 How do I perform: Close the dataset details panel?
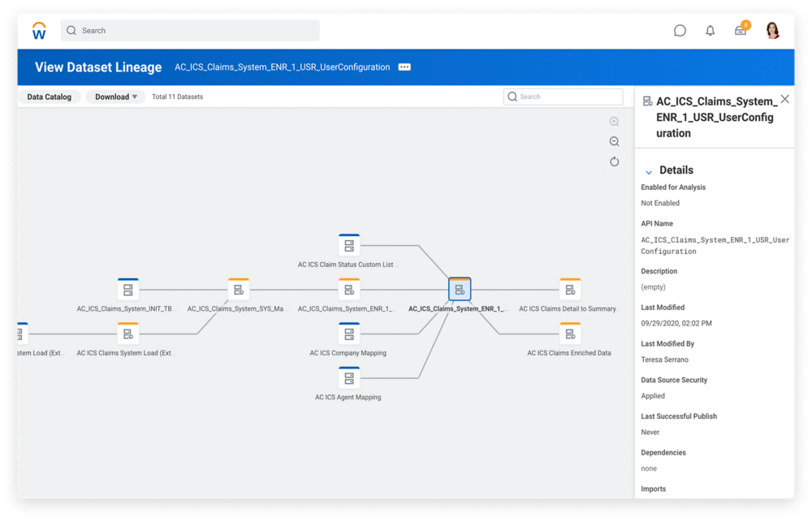pos(785,99)
